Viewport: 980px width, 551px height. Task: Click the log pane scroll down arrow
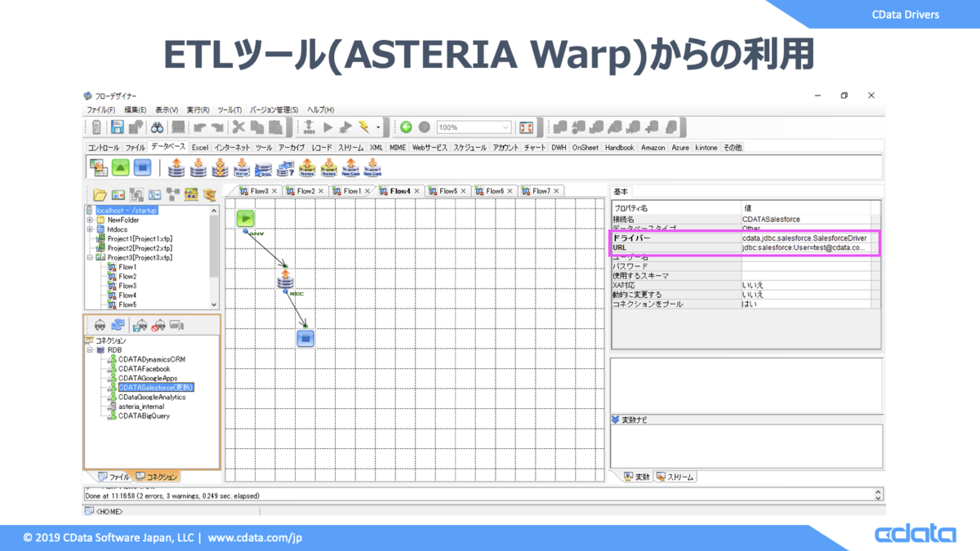click(x=878, y=497)
